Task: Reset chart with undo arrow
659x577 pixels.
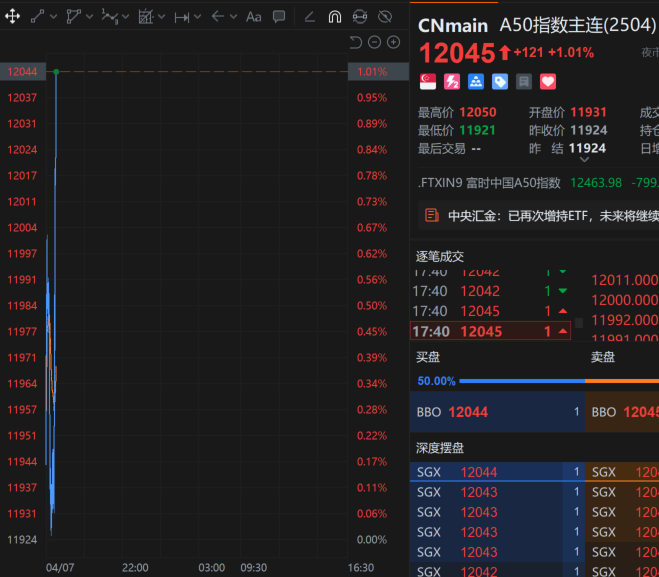Action: (x=356, y=42)
